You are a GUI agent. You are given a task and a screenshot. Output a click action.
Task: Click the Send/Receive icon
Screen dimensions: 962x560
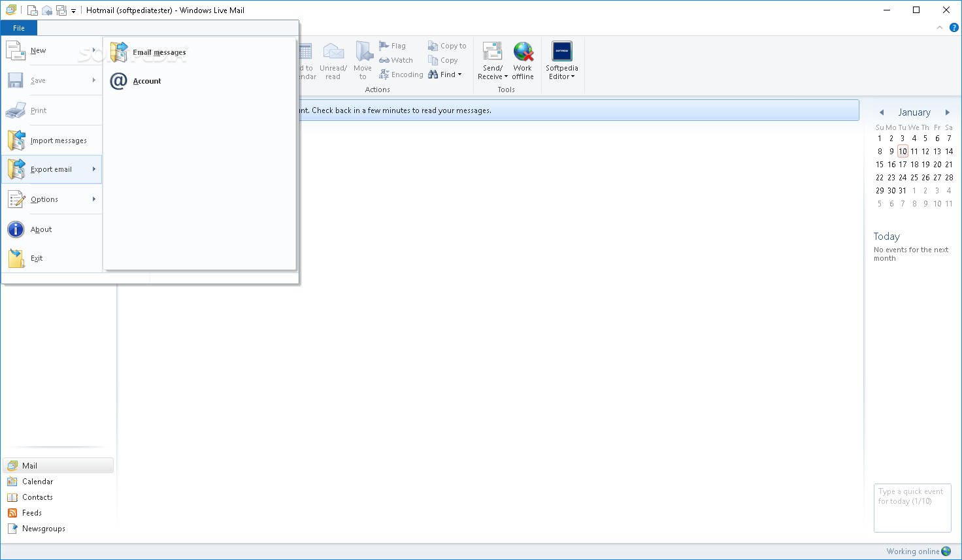point(492,52)
